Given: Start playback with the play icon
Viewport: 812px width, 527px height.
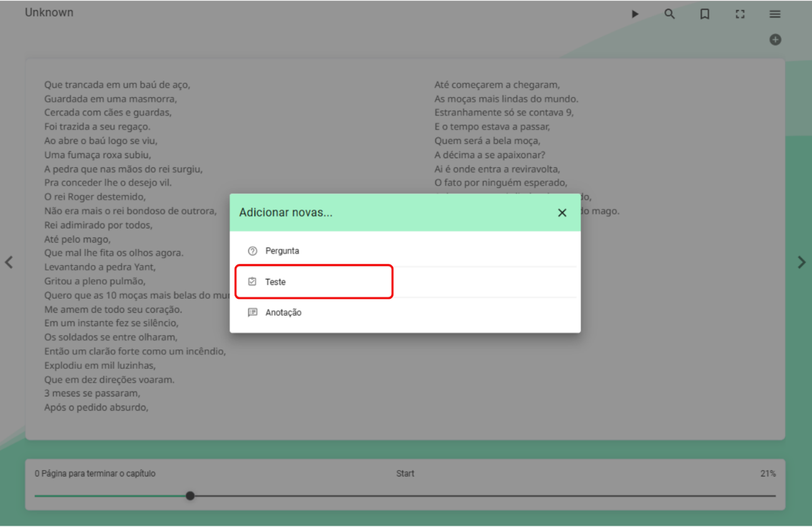Looking at the screenshot, I should [635, 14].
